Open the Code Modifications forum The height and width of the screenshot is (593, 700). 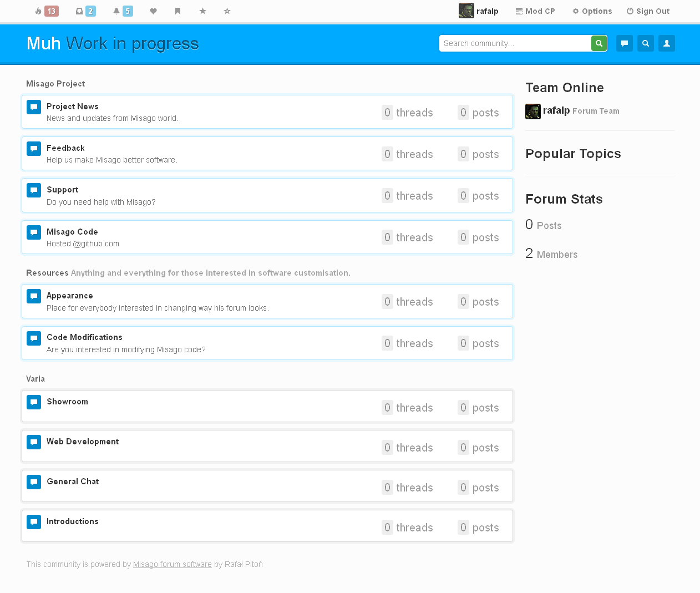coord(84,337)
